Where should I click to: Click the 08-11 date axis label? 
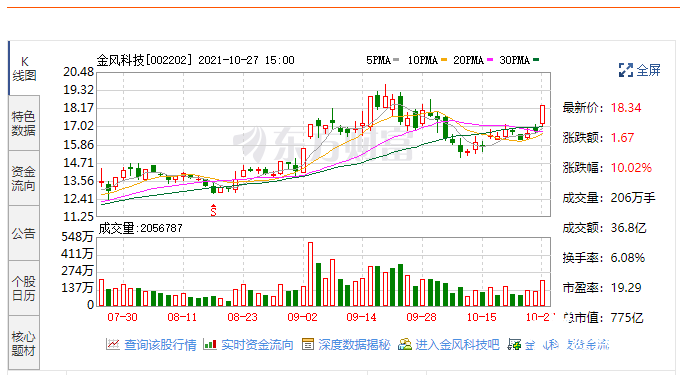182,317
